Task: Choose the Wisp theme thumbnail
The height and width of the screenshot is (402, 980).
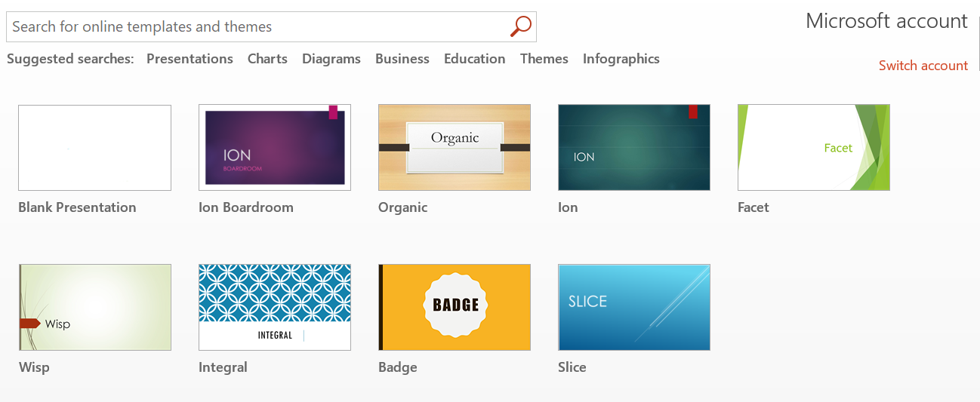Action: [94, 307]
